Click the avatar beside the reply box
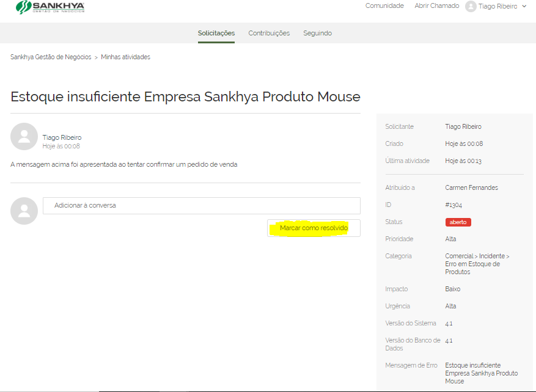 tap(24, 211)
